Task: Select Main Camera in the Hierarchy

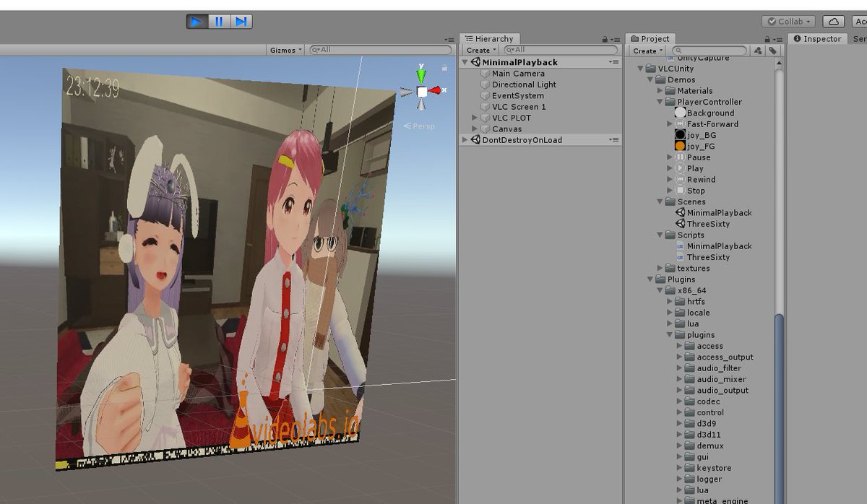Action: click(x=518, y=74)
